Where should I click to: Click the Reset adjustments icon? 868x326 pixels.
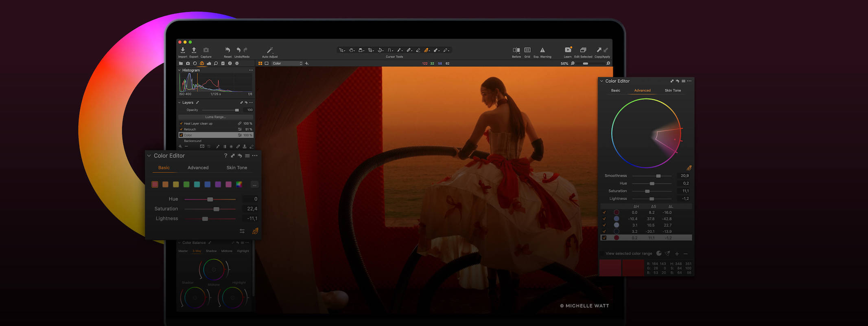(227, 50)
